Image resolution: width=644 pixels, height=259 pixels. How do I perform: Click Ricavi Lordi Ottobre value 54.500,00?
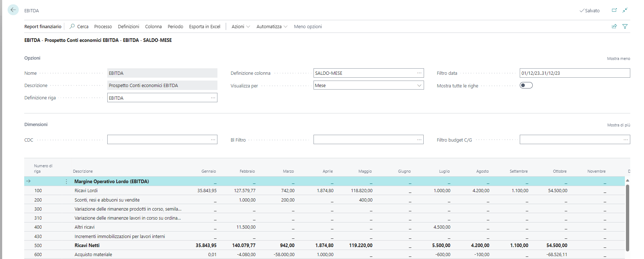(x=557, y=190)
